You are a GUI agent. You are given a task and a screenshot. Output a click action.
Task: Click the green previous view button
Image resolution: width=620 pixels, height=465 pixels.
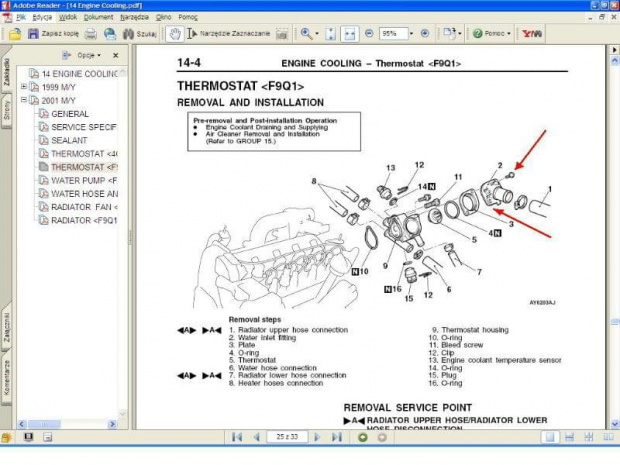(363, 437)
